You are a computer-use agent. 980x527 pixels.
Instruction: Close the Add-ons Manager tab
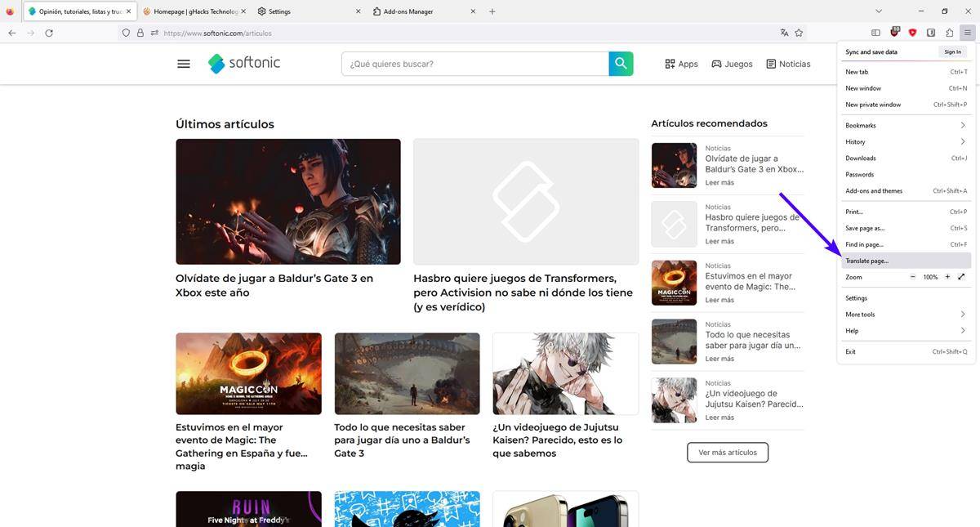[x=474, y=11]
